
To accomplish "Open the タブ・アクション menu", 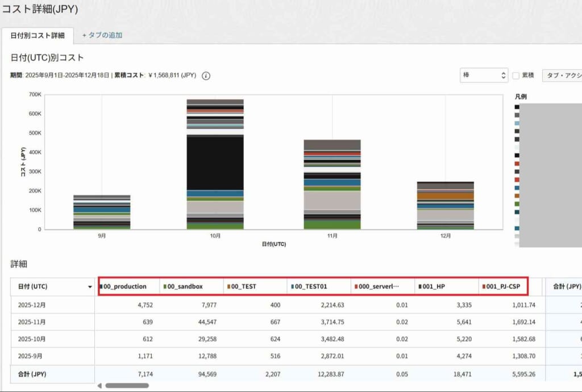I will 562,76.
